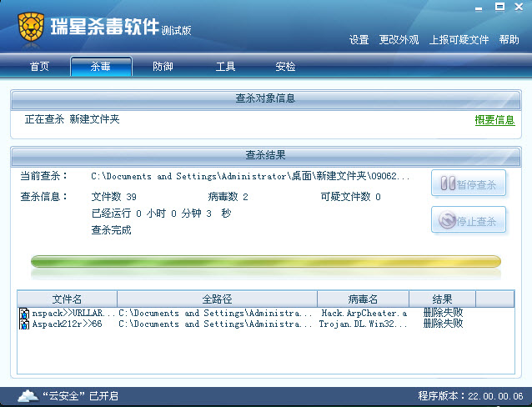Open the 概要信息 link

[494, 120]
